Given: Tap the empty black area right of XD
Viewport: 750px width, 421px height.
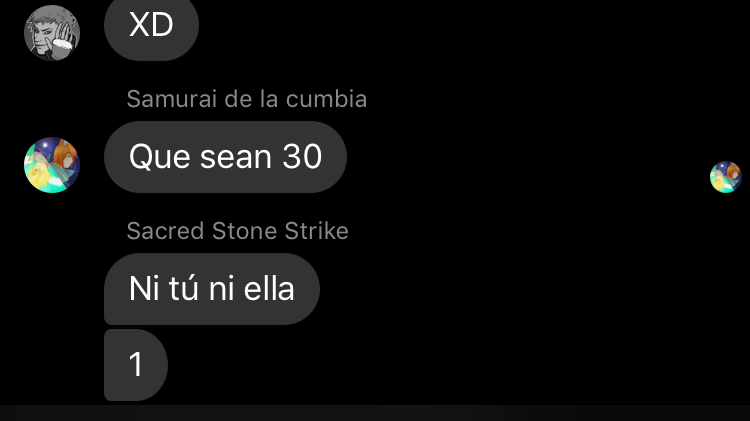Looking at the screenshot, I should (474, 29).
